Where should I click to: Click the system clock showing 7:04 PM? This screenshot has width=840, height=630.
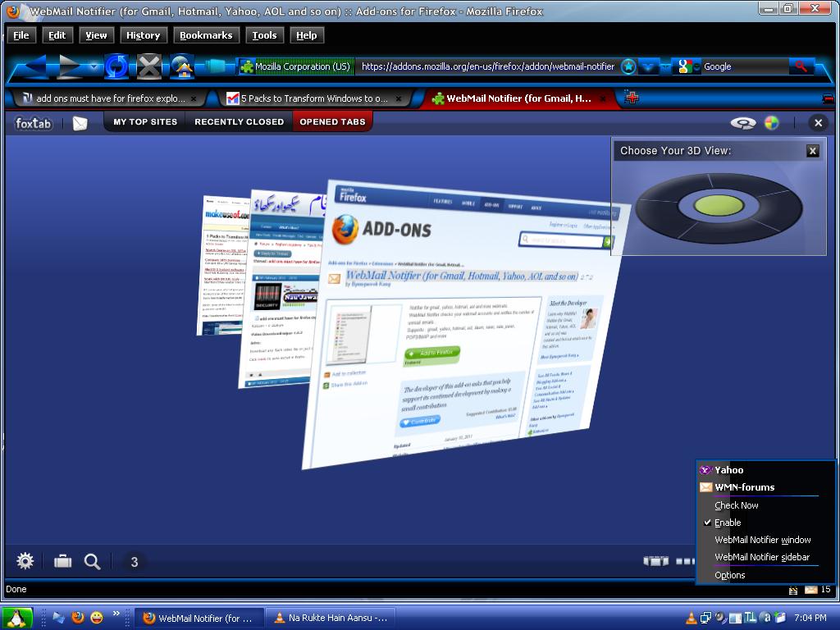pos(810,619)
